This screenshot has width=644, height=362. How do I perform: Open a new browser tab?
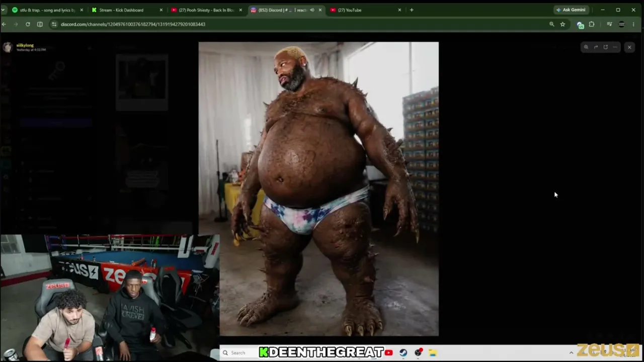click(412, 10)
